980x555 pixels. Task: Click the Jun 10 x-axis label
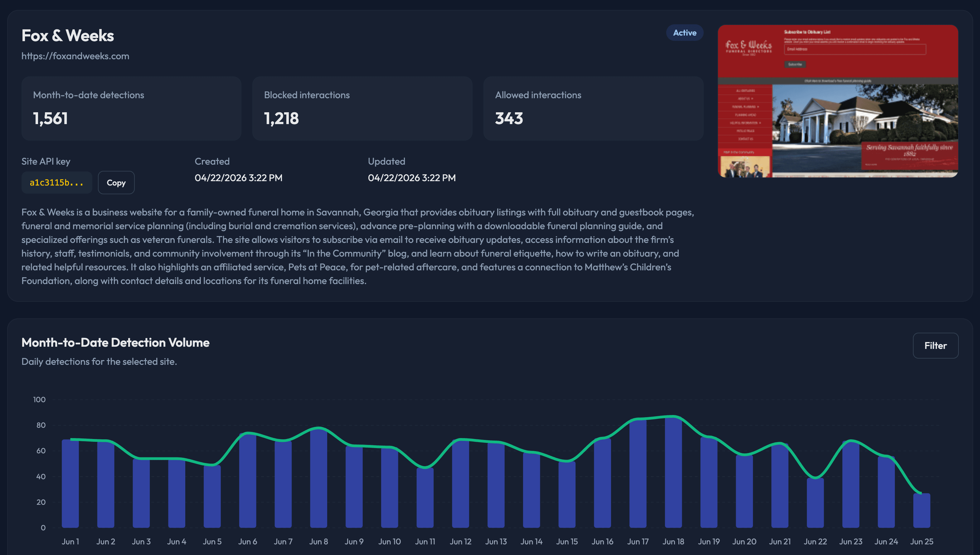[389, 541]
